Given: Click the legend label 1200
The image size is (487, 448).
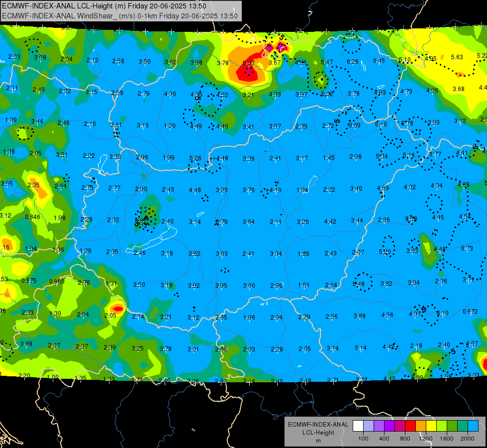Looking at the screenshot, I should tap(425, 439).
